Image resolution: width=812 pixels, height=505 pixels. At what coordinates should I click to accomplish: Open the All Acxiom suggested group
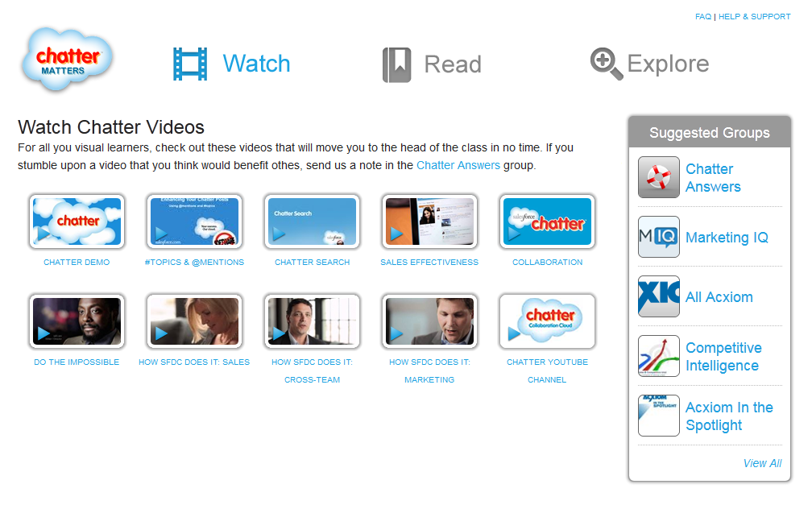(719, 296)
